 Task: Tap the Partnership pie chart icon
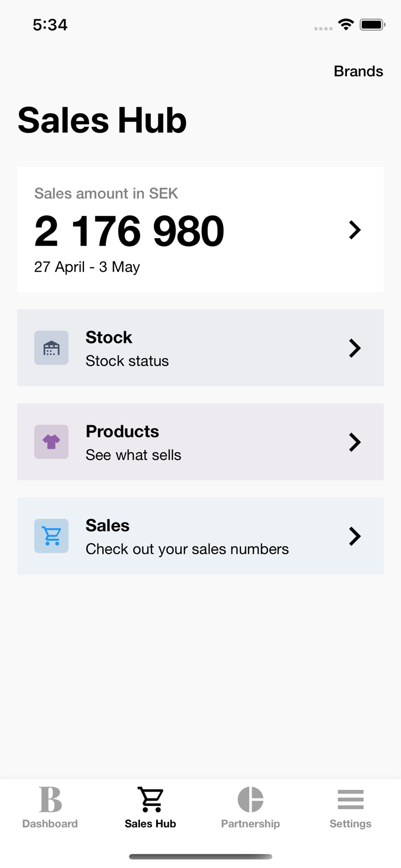tap(250, 799)
